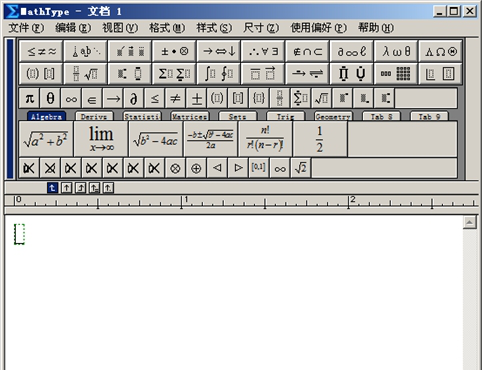Open the set theory symbols palette (∉∩⊂)
482x384 pixels.
[x=307, y=51]
